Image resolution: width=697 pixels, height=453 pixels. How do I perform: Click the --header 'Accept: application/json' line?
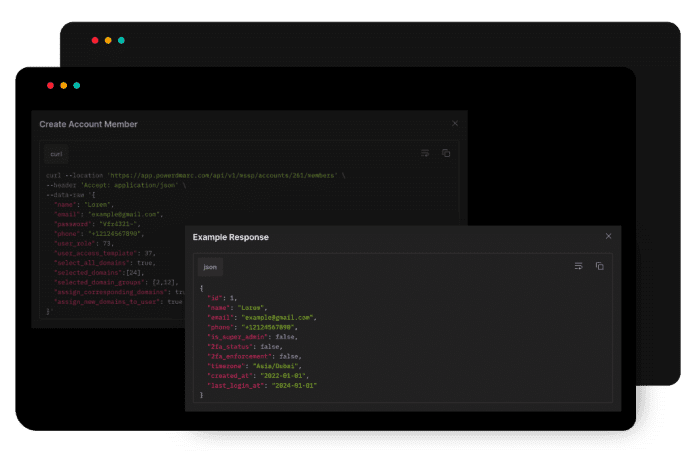click(x=116, y=185)
